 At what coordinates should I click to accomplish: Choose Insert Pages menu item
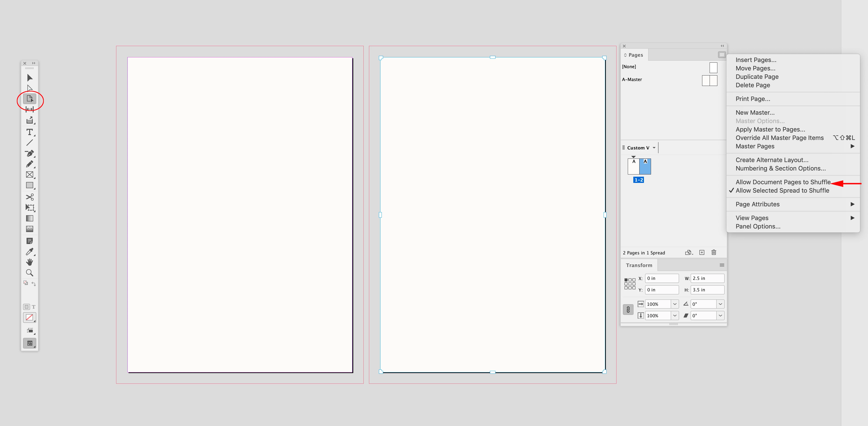pos(756,60)
